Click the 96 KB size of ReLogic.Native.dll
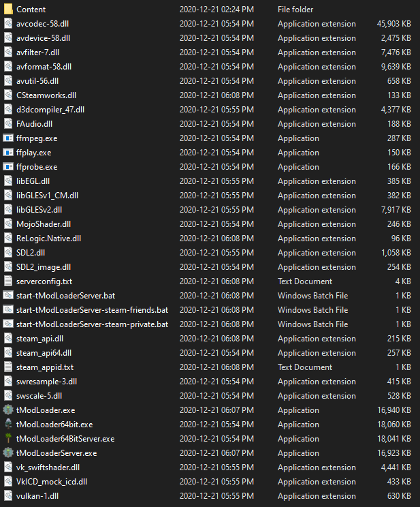This screenshot has height=507, width=420. (x=401, y=239)
